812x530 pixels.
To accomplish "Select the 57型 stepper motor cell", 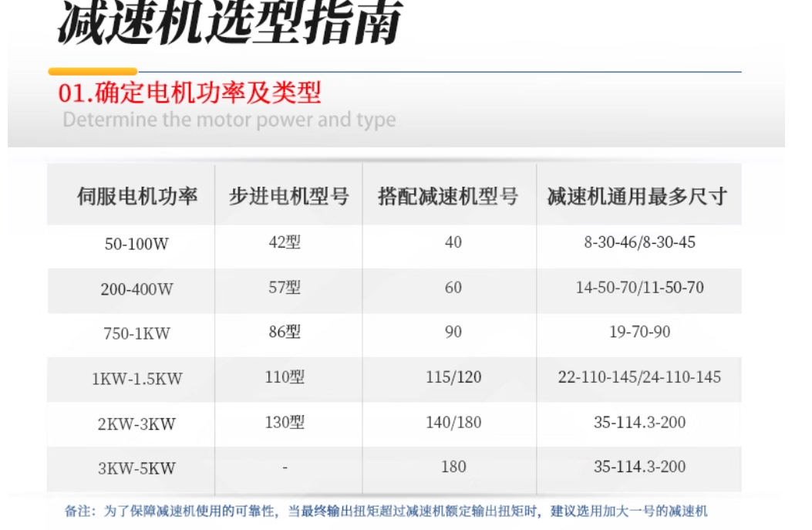I will click(285, 288).
